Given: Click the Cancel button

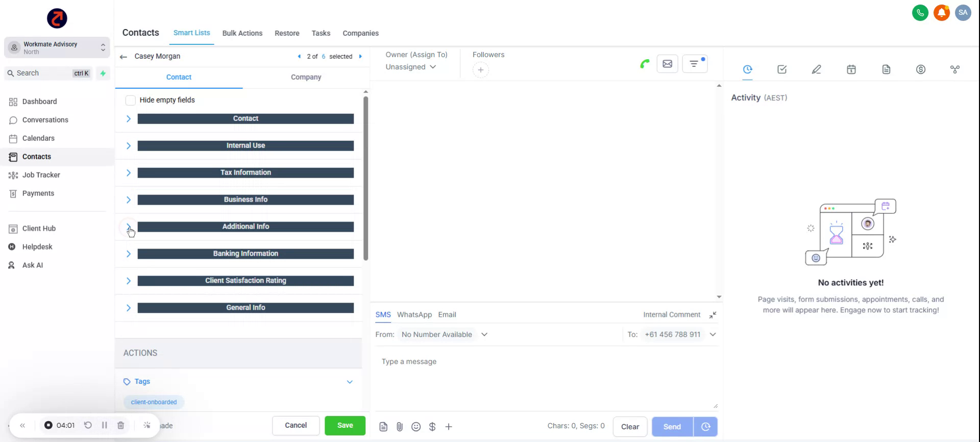Looking at the screenshot, I should [x=296, y=426].
